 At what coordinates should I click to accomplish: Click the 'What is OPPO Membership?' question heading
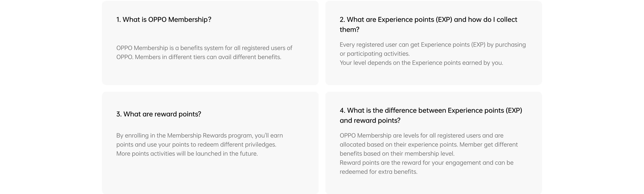[x=164, y=19]
